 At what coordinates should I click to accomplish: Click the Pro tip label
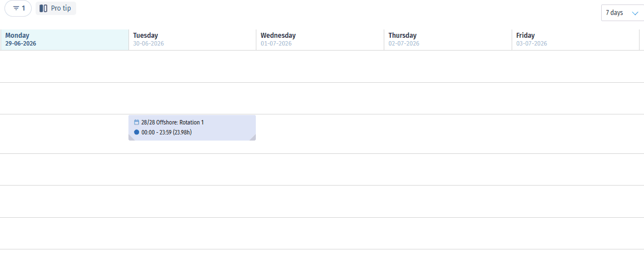coord(61,8)
